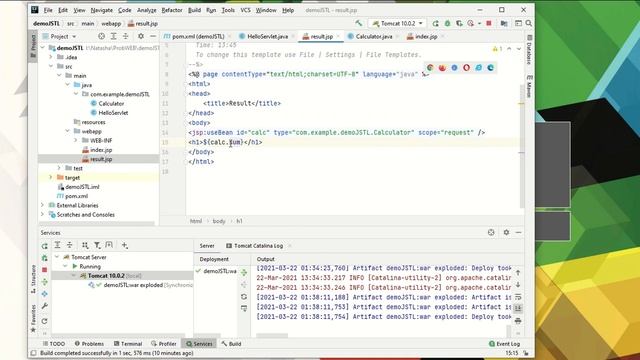Screen dimensions: 640x360
Task: Open Chrome browser preview icon in editor
Action: (430, 68)
